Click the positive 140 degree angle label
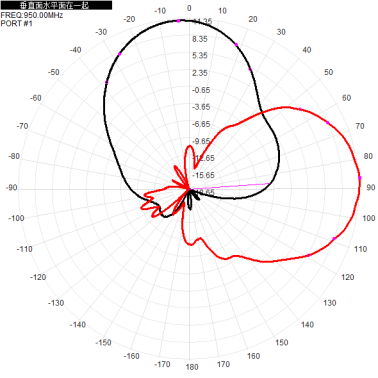The height and width of the screenshot is (378, 378). (307, 325)
